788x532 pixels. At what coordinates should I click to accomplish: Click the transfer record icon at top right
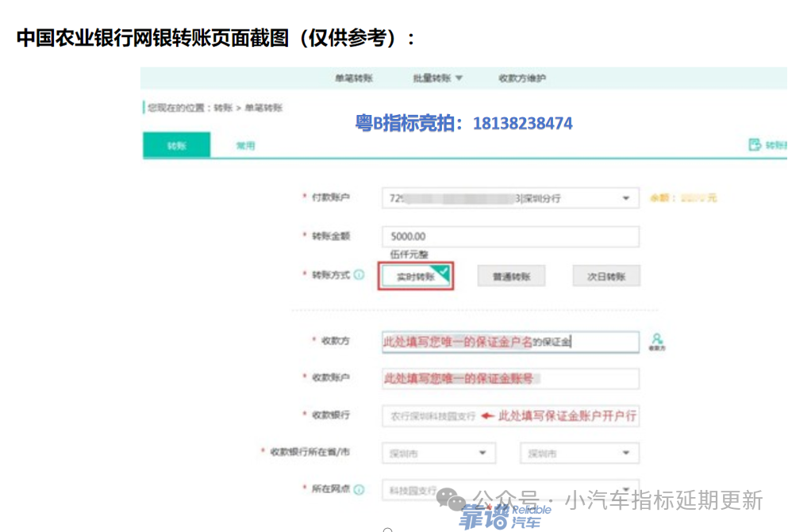pos(755,144)
